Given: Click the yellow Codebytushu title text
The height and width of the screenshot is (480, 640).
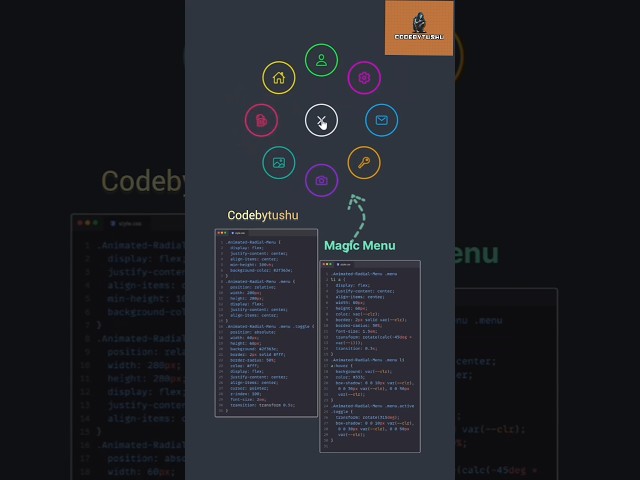Looking at the screenshot, I should [263, 215].
